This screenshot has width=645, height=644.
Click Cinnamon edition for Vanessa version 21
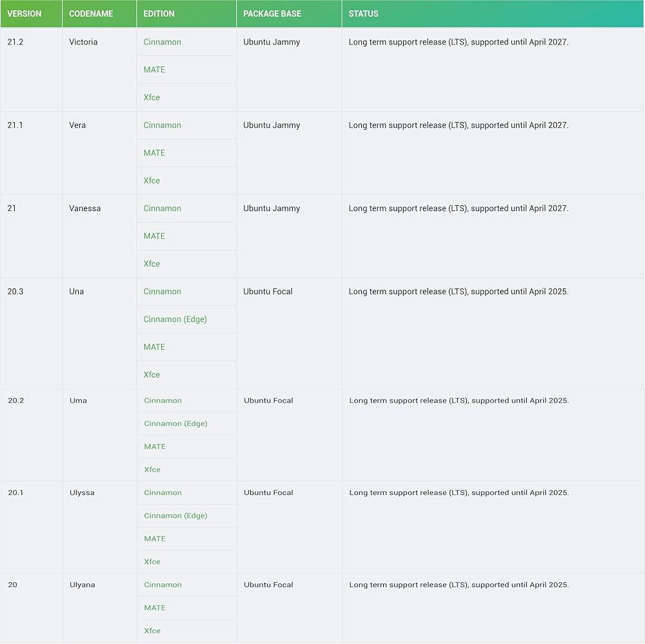pyautogui.click(x=162, y=208)
